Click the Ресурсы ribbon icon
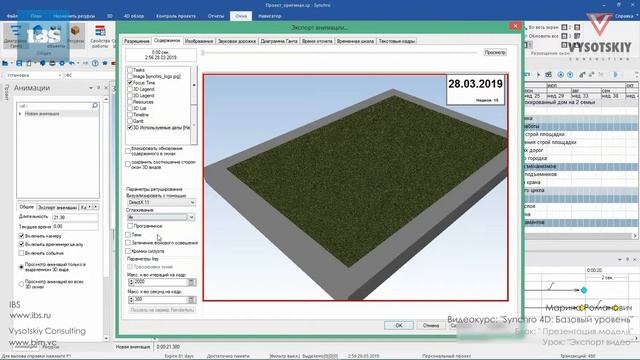 (76, 35)
